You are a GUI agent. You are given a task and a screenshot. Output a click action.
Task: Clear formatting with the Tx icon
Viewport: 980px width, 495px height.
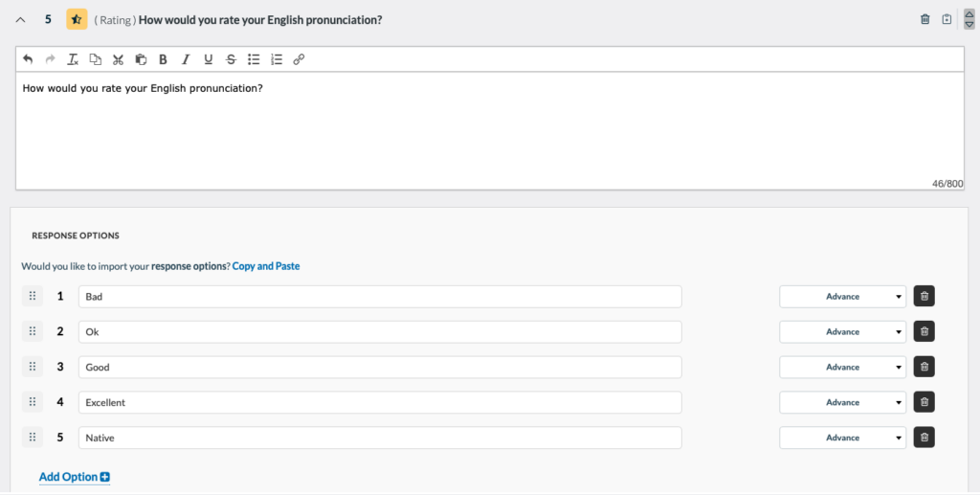(73, 59)
